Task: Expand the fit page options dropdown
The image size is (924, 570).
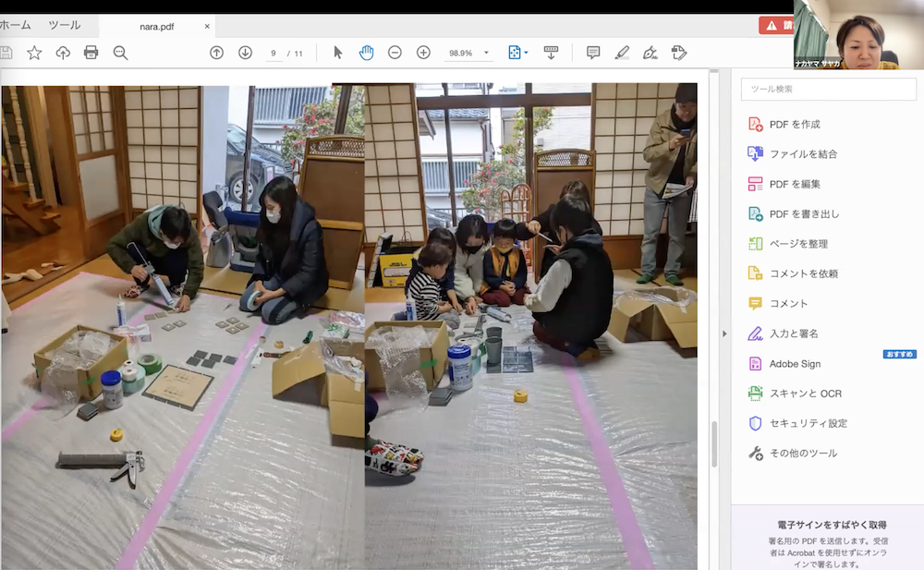Action: pos(518,53)
